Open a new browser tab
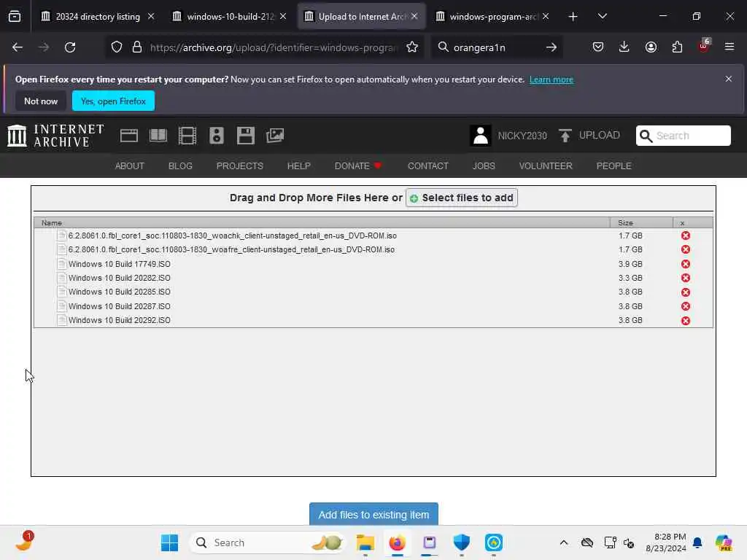This screenshot has width=747, height=560. click(573, 17)
